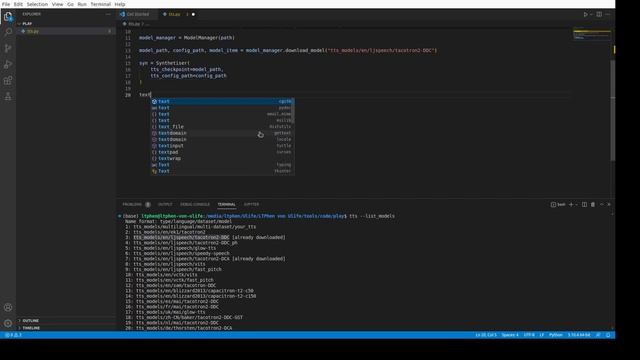Open Explorer Views and More Actions ellipsis
Screen dimensions: 640x360
coord(108,14)
